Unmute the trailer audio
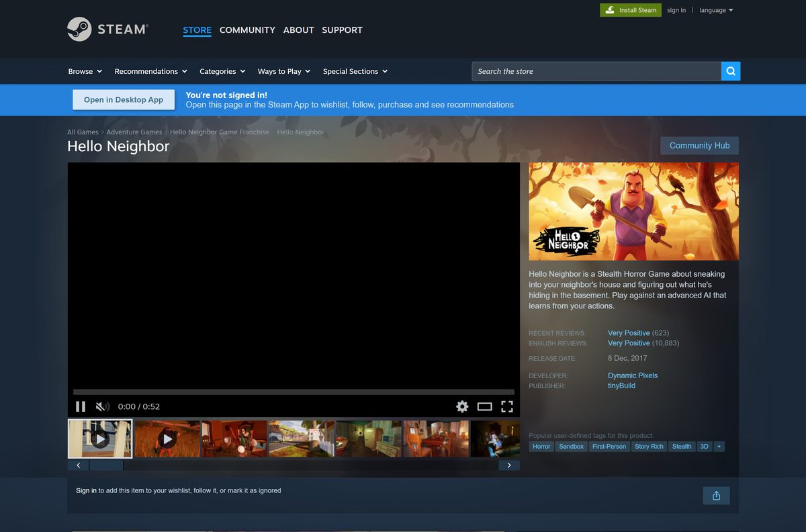This screenshot has width=806, height=532. point(102,406)
